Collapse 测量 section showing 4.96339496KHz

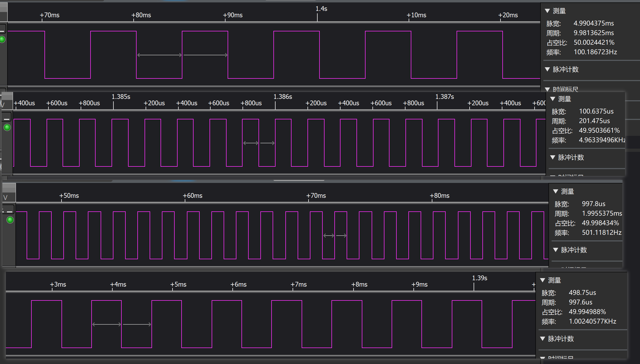click(x=553, y=99)
